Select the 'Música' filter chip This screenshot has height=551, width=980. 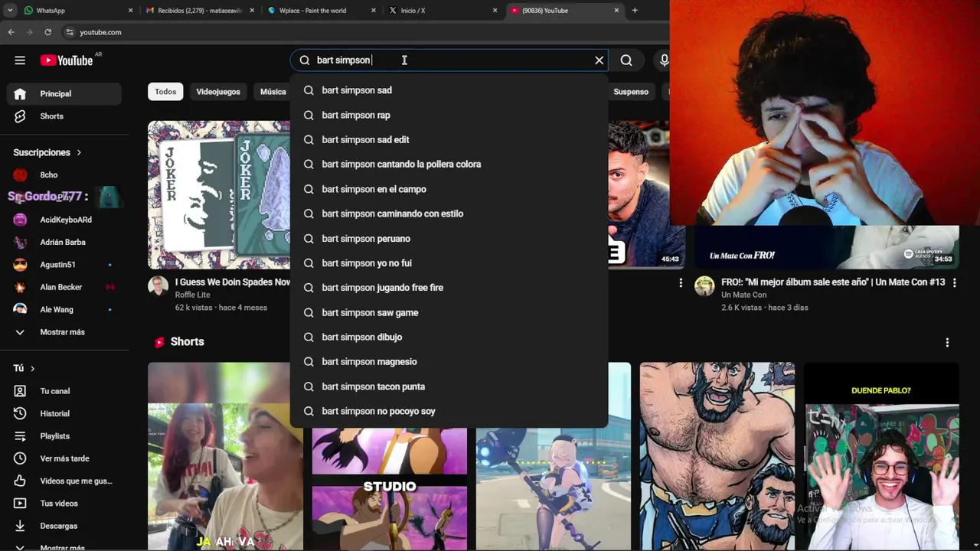[x=273, y=92]
